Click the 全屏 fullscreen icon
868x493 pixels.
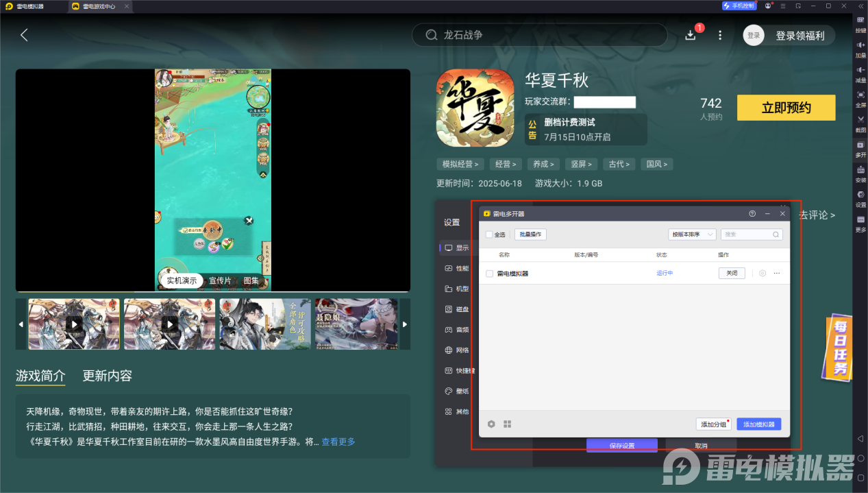click(860, 95)
